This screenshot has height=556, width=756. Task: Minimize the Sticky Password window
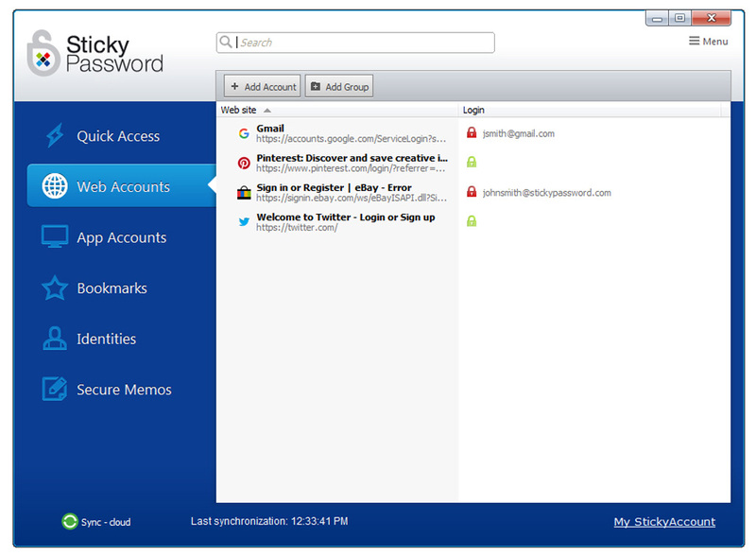pyautogui.click(x=657, y=18)
